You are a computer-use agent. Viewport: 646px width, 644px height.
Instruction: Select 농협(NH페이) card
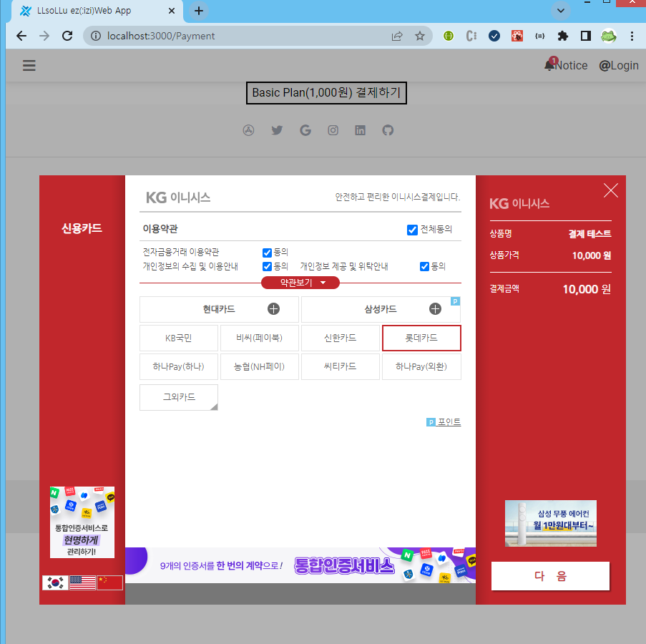[260, 366]
